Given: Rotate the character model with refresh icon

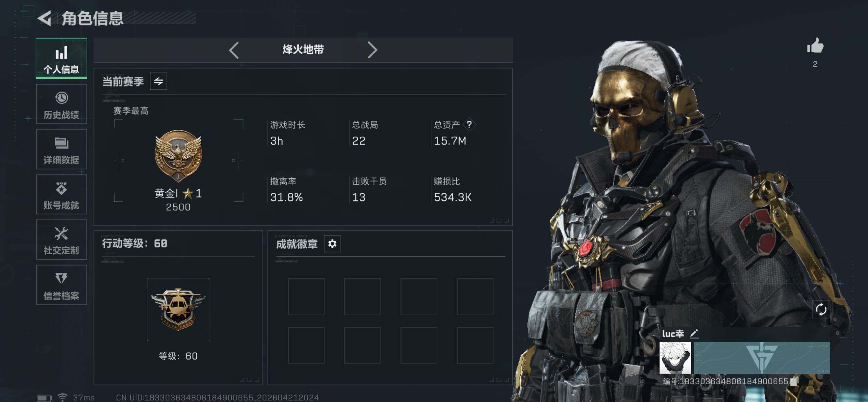Looking at the screenshot, I should click(820, 309).
